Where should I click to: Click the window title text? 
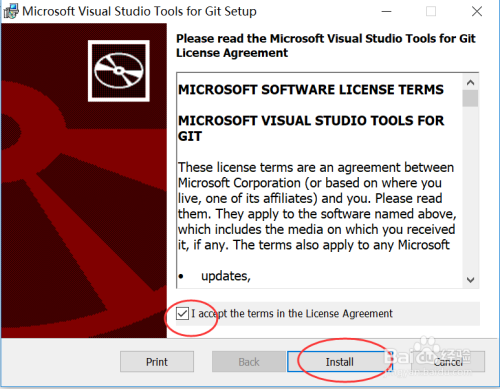click(x=139, y=11)
